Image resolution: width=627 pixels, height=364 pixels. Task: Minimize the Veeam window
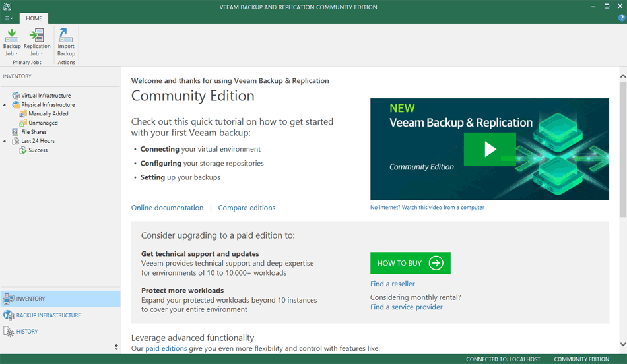593,7
